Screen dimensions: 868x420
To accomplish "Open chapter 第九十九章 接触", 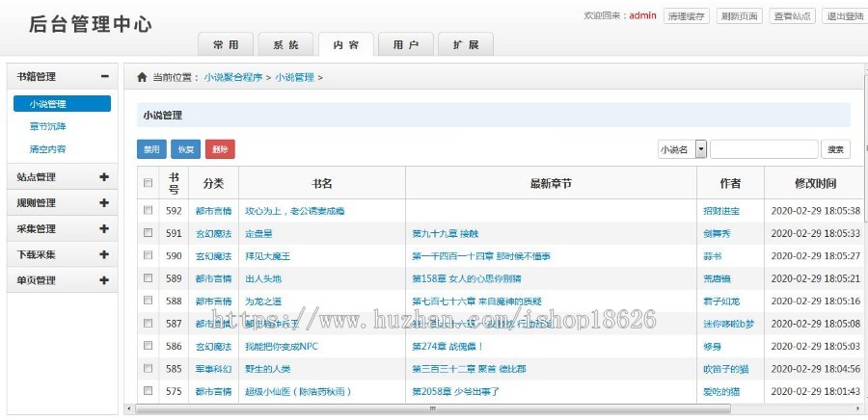I will (445, 234).
